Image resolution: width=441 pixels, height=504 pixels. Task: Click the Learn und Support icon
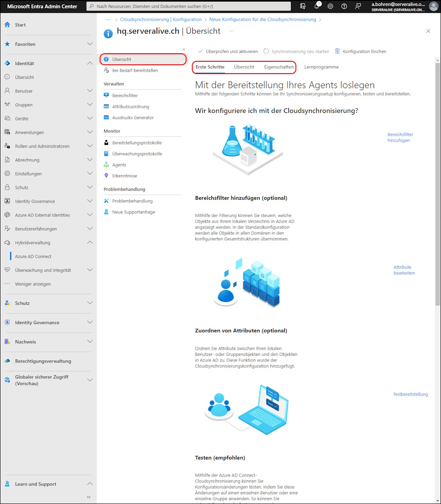point(7,484)
